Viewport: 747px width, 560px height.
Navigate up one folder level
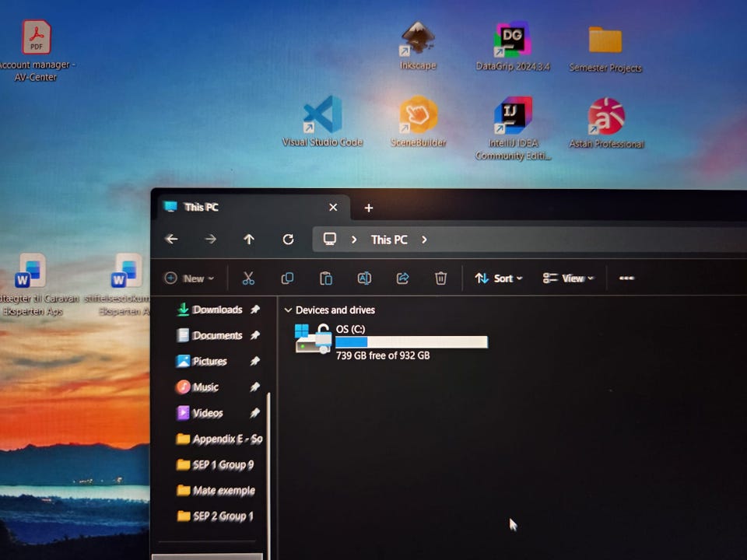click(249, 239)
